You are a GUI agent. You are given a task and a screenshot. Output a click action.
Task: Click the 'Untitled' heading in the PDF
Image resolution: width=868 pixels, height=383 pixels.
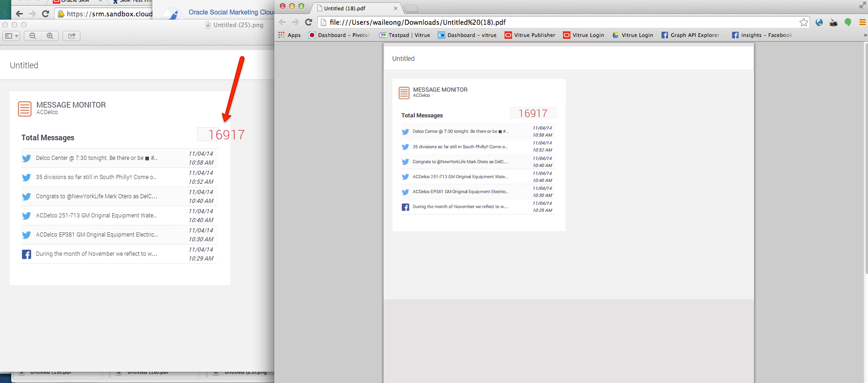pyautogui.click(x=403, y=58)
